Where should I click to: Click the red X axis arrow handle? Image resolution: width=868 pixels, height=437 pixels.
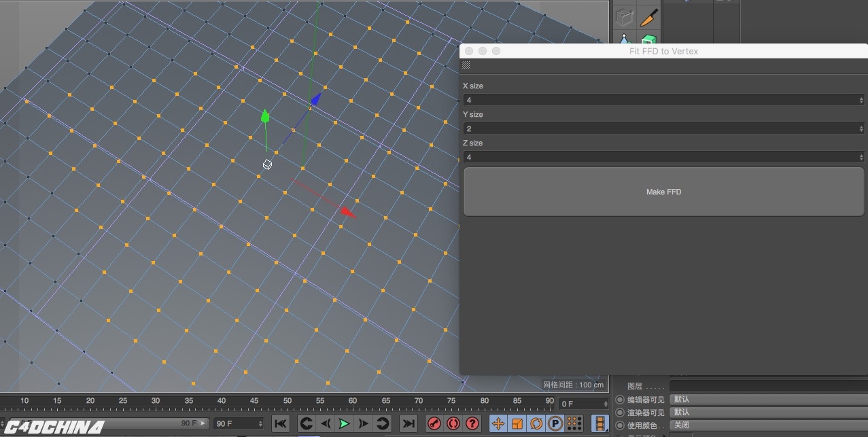(x=348, y=212)
